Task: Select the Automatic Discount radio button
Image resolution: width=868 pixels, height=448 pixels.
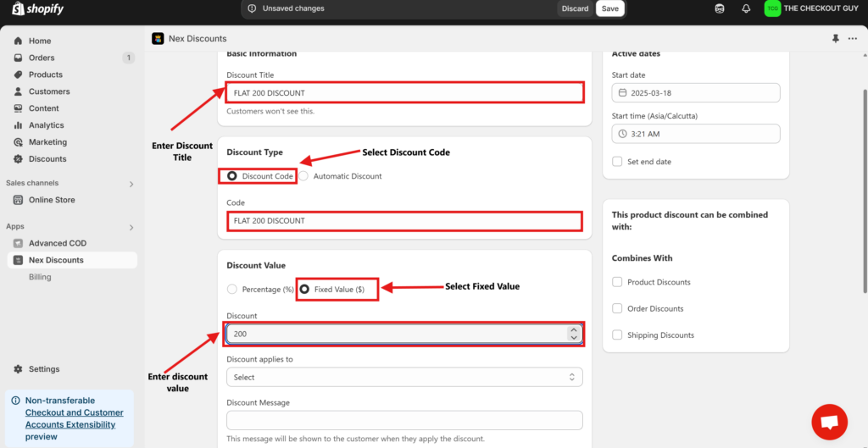Action: pyautogui.click(x=303, y=176)
